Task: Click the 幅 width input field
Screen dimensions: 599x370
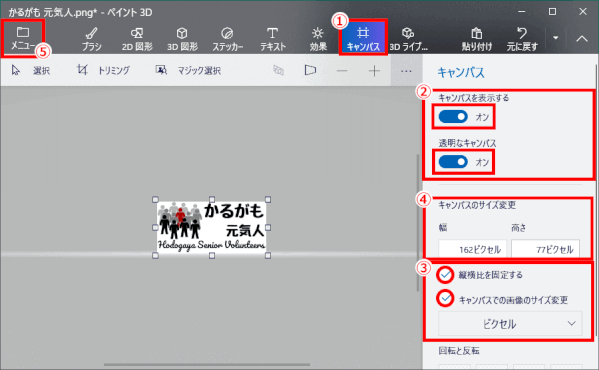Action: tap(473, 249)
